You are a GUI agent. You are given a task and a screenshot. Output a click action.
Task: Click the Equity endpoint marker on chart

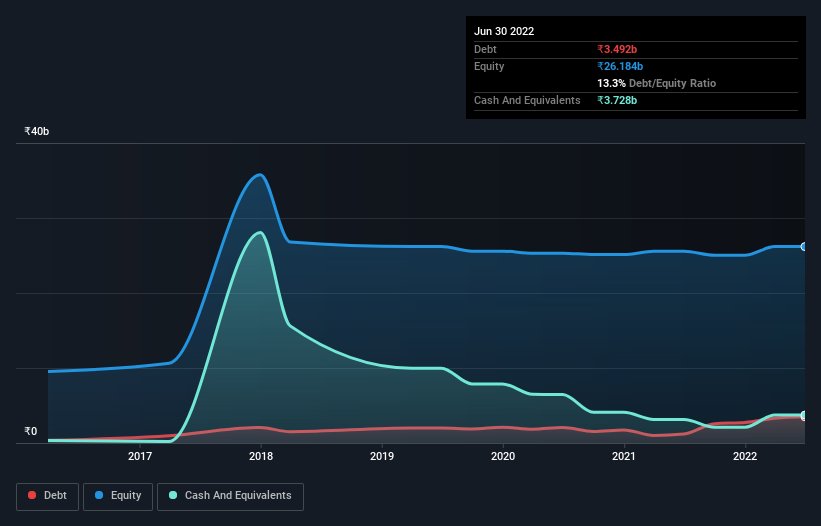pyautogui.click(x=804, y=247)
